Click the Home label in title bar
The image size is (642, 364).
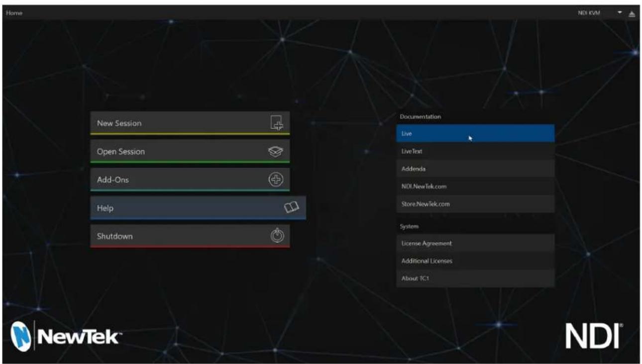14,13
